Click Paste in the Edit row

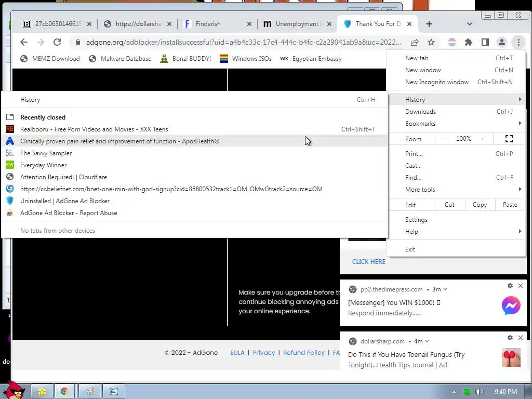coord(510,205)
